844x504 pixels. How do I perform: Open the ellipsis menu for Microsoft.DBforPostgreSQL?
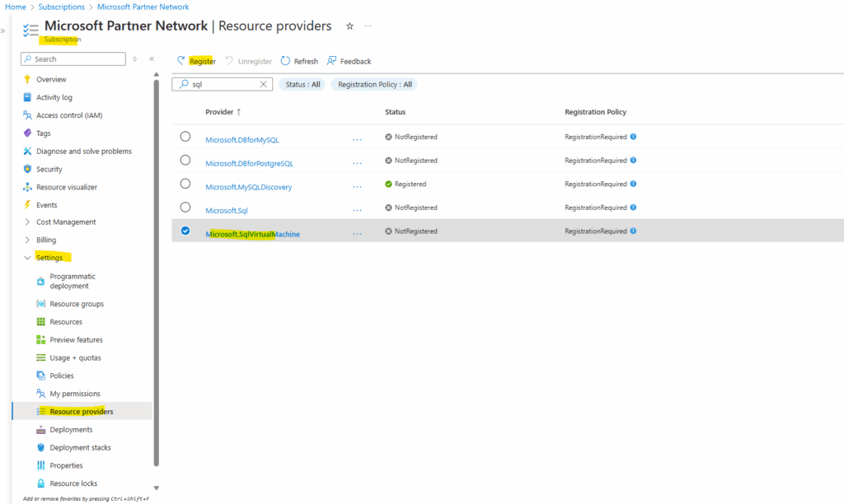point(357,164)
